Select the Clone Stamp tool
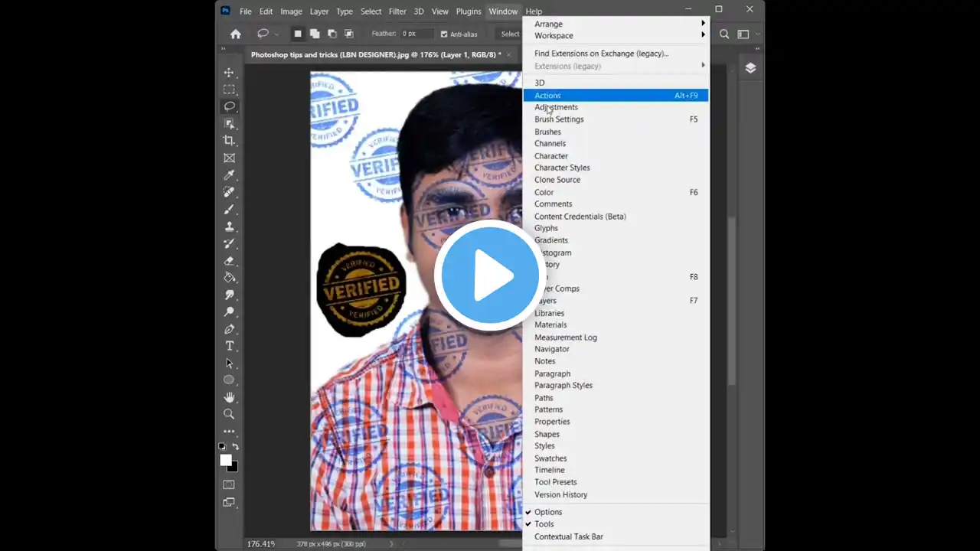 click(229, 227)
